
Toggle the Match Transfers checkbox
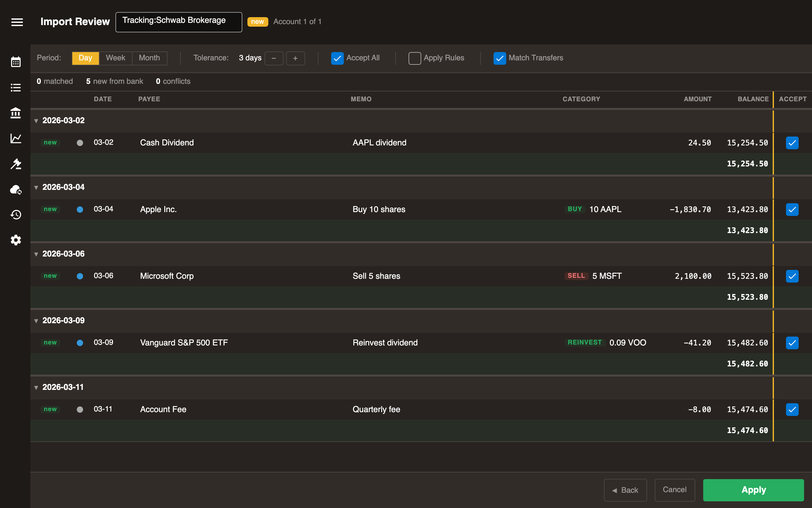click(500, 58)
